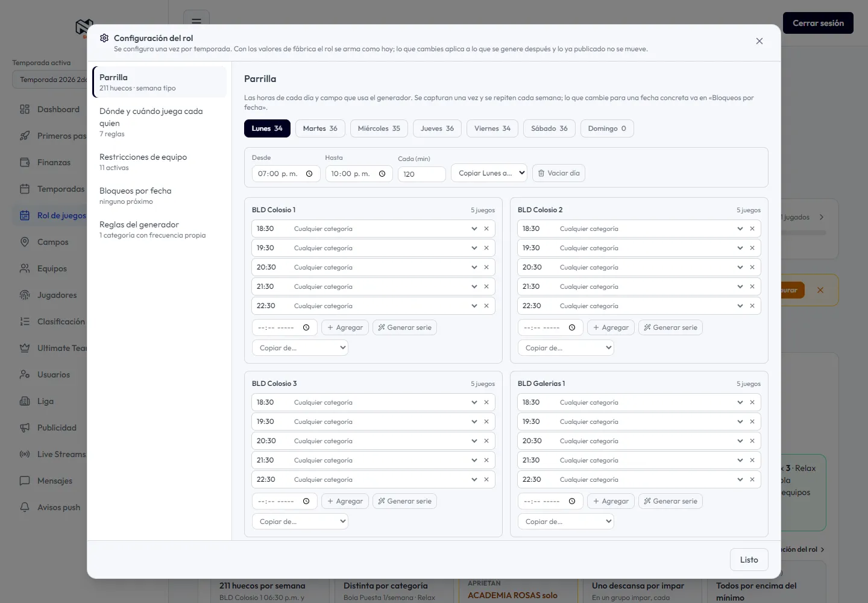Click the Cada (min) input field

pyautogui.click(x=422, y=174)
